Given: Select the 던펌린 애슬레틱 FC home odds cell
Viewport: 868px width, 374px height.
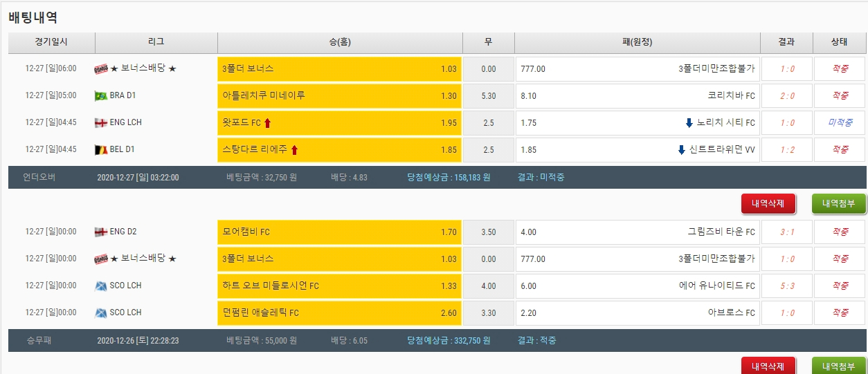Looking at the screenshot, I should pyautogui.click(x=339, y=313).
